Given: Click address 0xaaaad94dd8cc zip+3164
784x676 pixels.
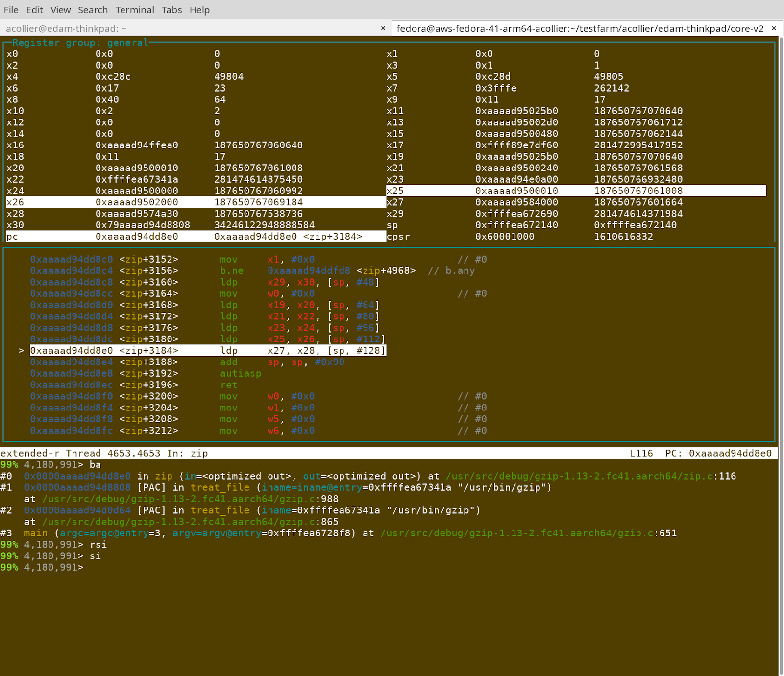Looking at the screenshot, I should (x=104, y=293).
